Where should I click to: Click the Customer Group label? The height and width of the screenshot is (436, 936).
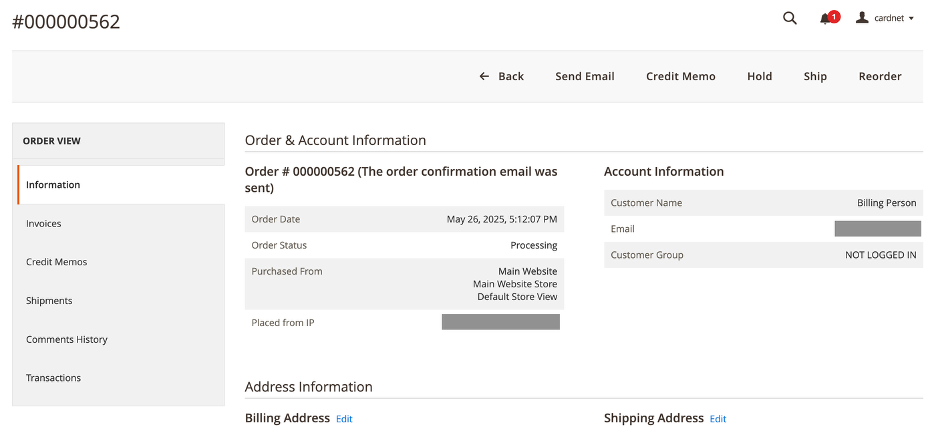[647, 255]
